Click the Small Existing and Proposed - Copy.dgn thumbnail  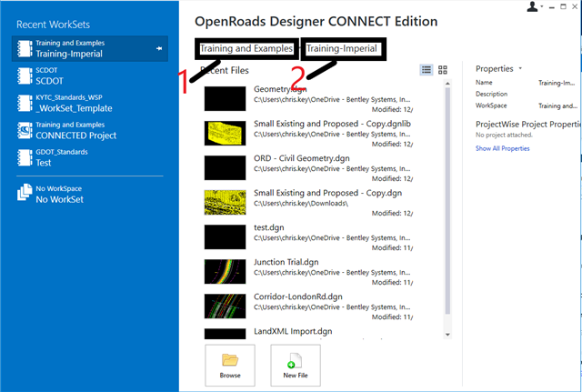coord(225,202)
